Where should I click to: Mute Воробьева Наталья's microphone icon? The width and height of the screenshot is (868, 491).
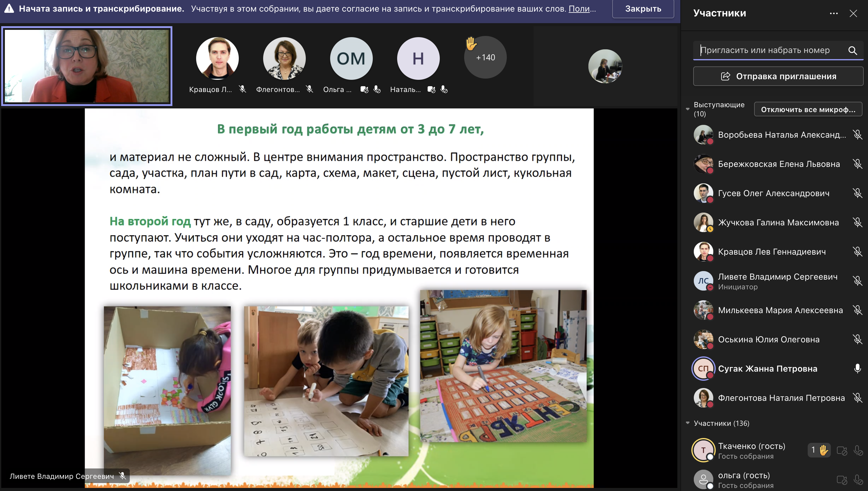click(858, 135)
